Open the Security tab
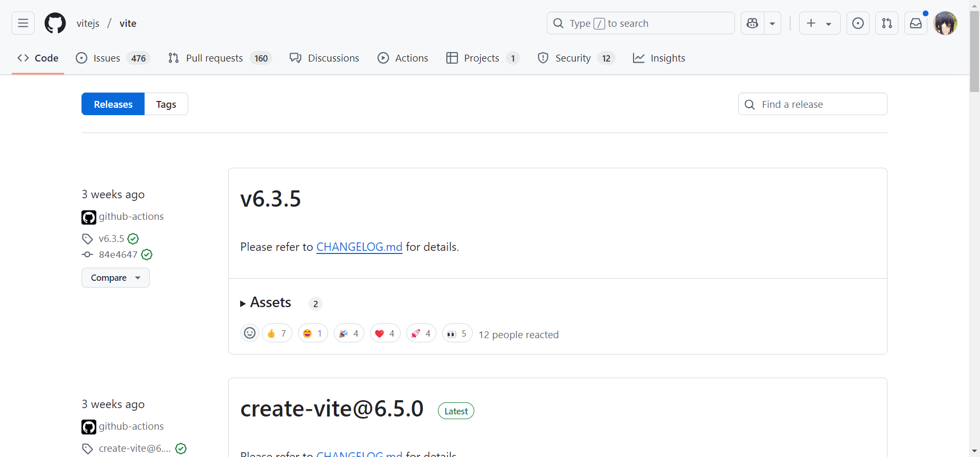Screen dimensions: 980x457 pos(576,58)
